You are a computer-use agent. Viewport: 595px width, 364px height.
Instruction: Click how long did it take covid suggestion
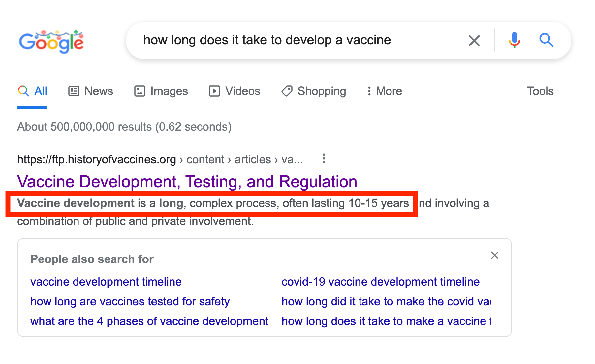point(386,301)
